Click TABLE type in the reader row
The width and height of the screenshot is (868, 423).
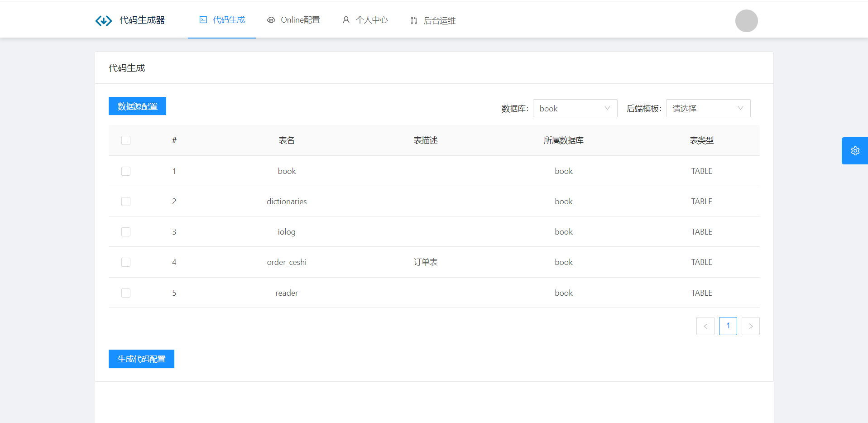(702, 293)
